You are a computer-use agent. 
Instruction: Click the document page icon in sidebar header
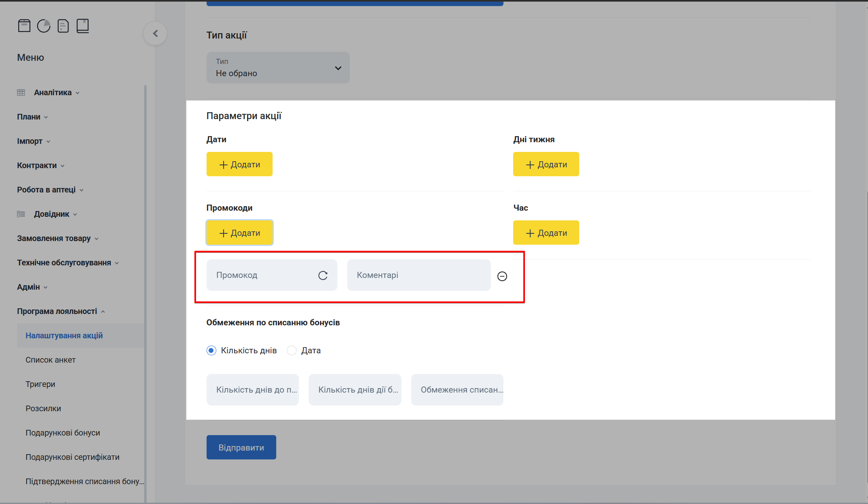point(63,26)
